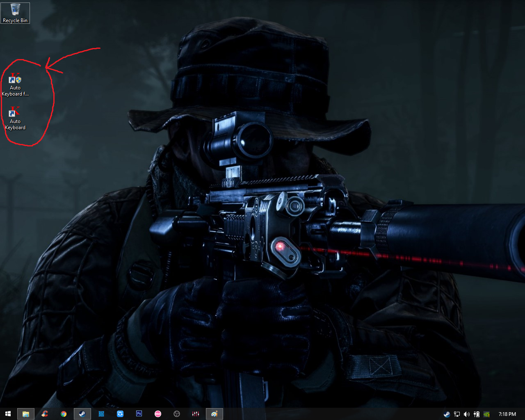Select the "Auto Keyboard" shortcut without the shield

tap(15, 119)
